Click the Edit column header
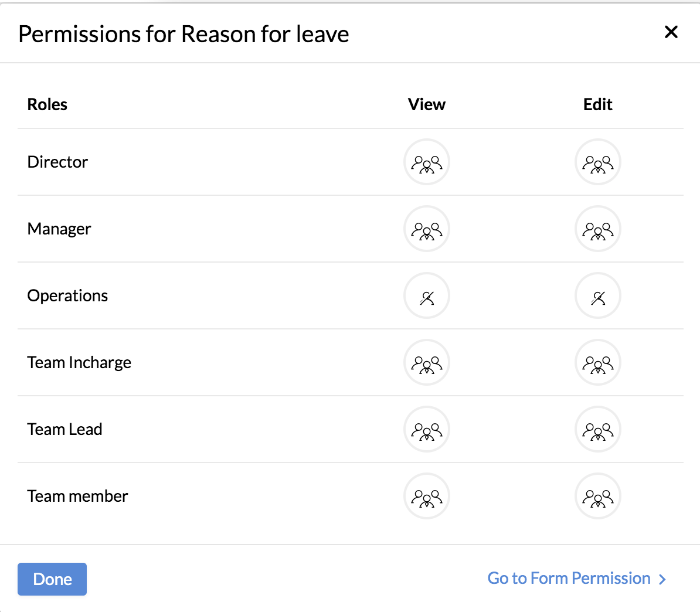Screen dimensions: 700x612 click(x=597, y=104)
